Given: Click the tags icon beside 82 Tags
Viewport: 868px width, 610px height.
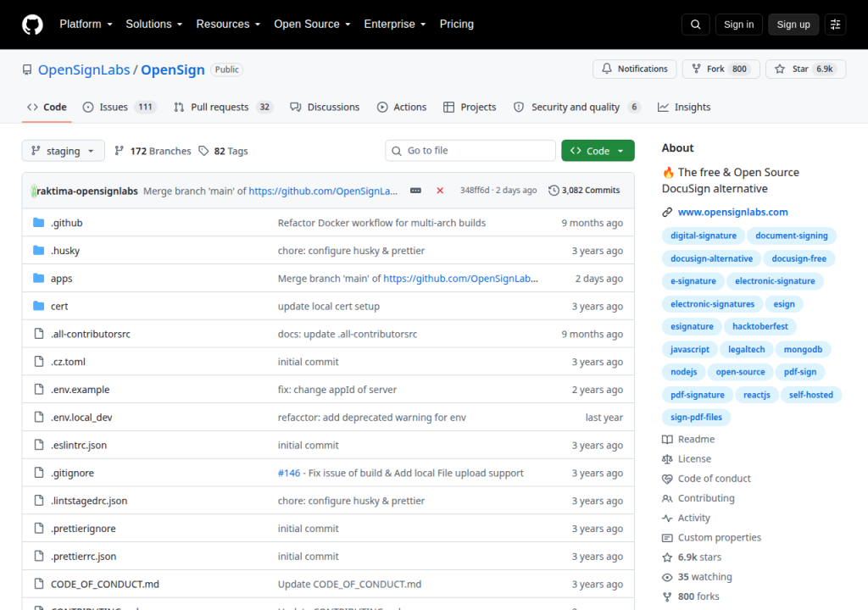Looking at the screenshot, I should click(x=203, y=151).
